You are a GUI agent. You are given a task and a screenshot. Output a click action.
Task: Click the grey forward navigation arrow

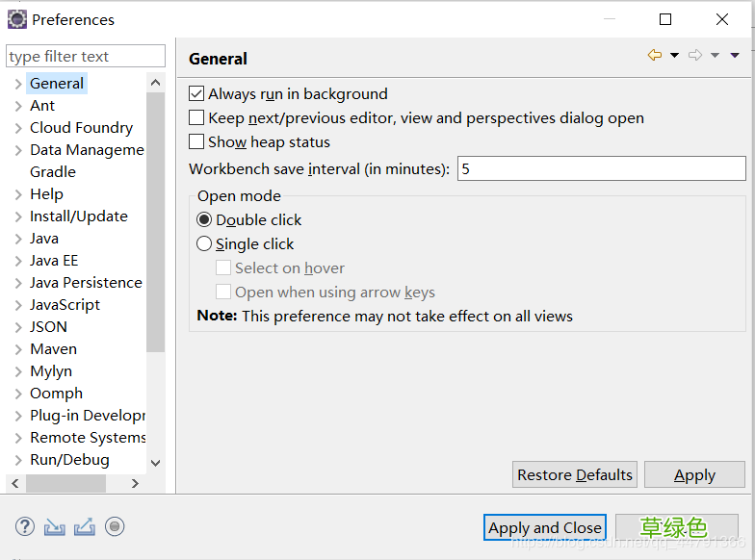(x=695, y=56)
